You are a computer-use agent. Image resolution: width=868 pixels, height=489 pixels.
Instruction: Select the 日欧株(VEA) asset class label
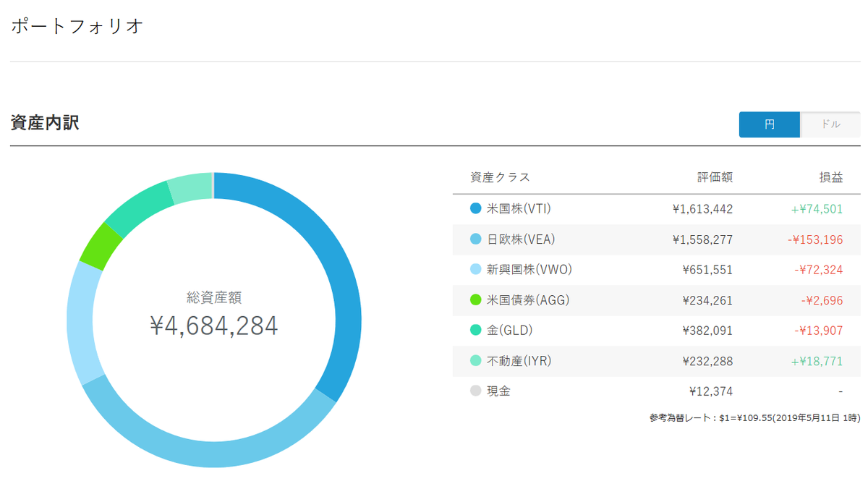(521, 239)
